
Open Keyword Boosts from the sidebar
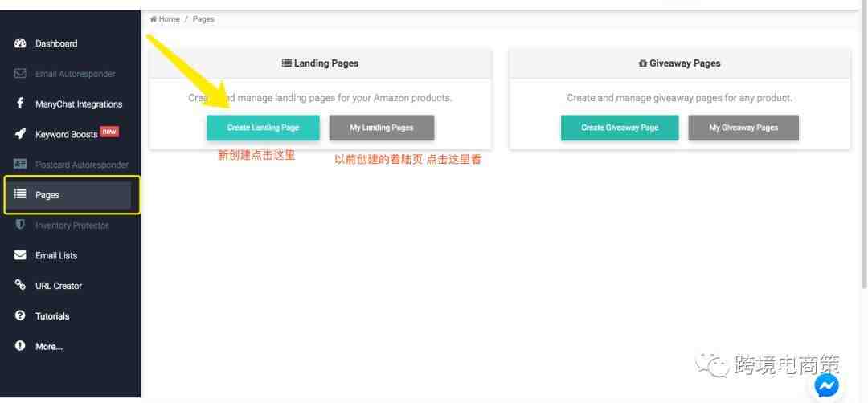coord(66,135)
